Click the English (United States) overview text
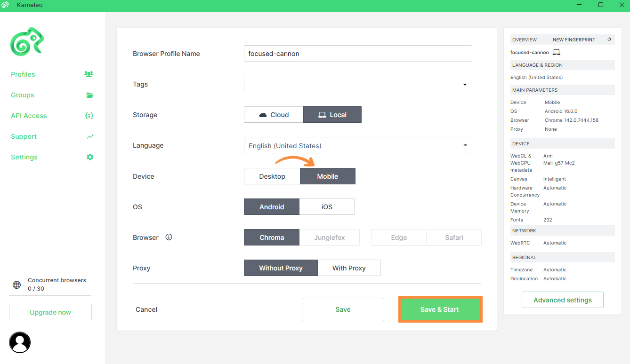This screenshot has height=364, width=630. pyautogui.click(x=536, y=77)
